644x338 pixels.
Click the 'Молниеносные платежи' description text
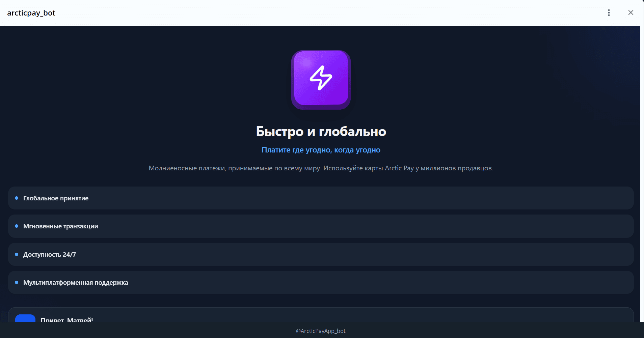pyautogui.click(x=321, y=168)
